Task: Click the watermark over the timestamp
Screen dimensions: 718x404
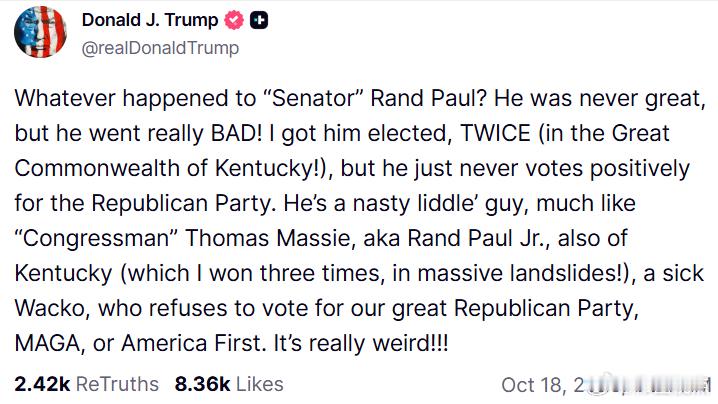Action: coord(648,385)
